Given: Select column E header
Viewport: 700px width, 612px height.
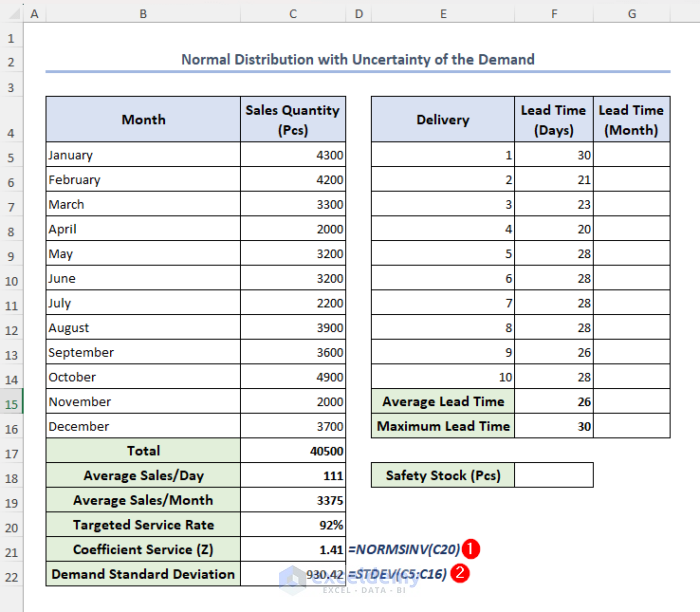Looking at the screenshot, I should pos(442,14).
